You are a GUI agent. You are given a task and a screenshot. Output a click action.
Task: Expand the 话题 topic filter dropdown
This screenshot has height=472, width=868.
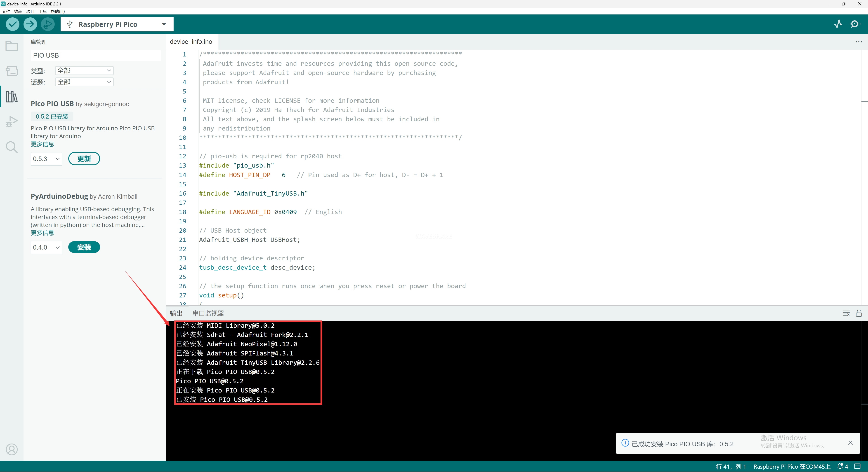click(x=84, y=82)
